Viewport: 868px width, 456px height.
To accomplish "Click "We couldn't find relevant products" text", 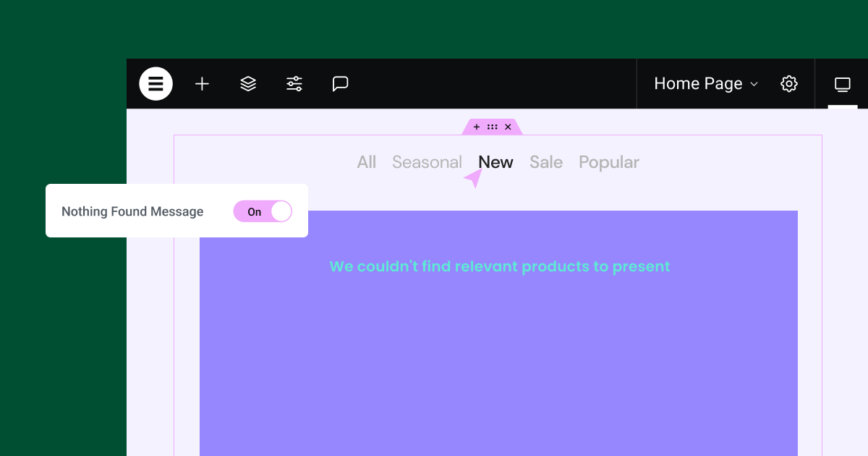I will (499, 266).
